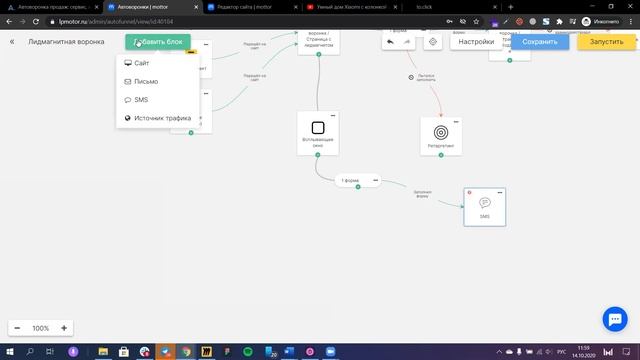The height and width of the screenshot is (360, 640).
Task: Switch to Редактор сайта browser tab
Action: coord(251,7)
